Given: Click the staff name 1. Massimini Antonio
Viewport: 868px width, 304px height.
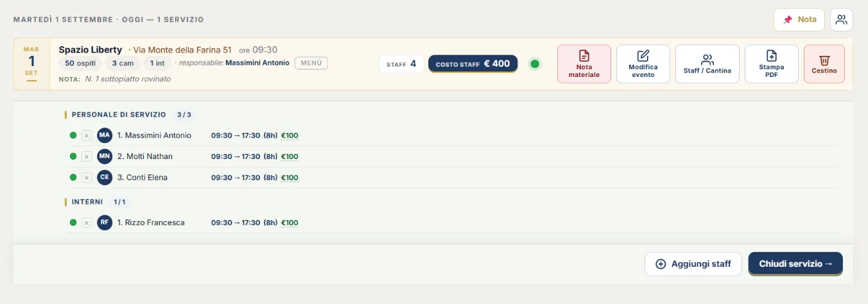Looking at the screenshot, I should (154, 135).
